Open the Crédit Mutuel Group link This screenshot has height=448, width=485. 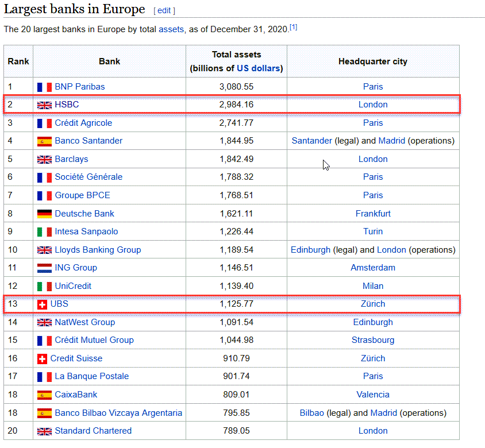(94, 340)
